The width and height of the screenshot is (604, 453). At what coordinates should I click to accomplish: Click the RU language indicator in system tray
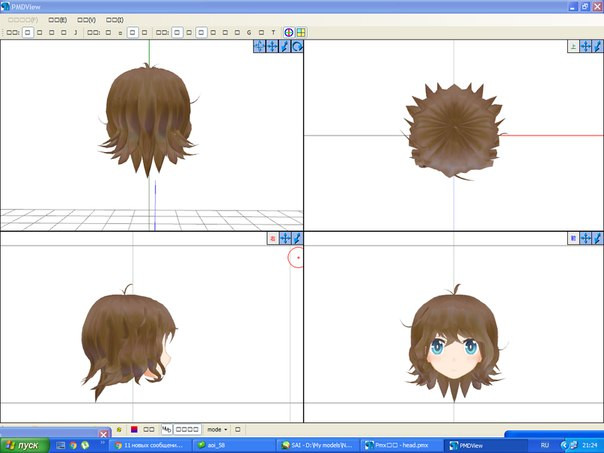[x=545, y=444]
